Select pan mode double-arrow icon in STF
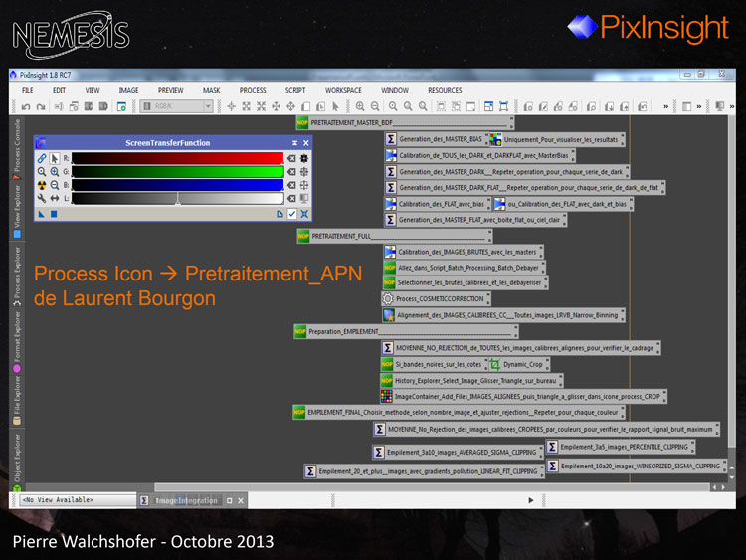 (55, 198)
